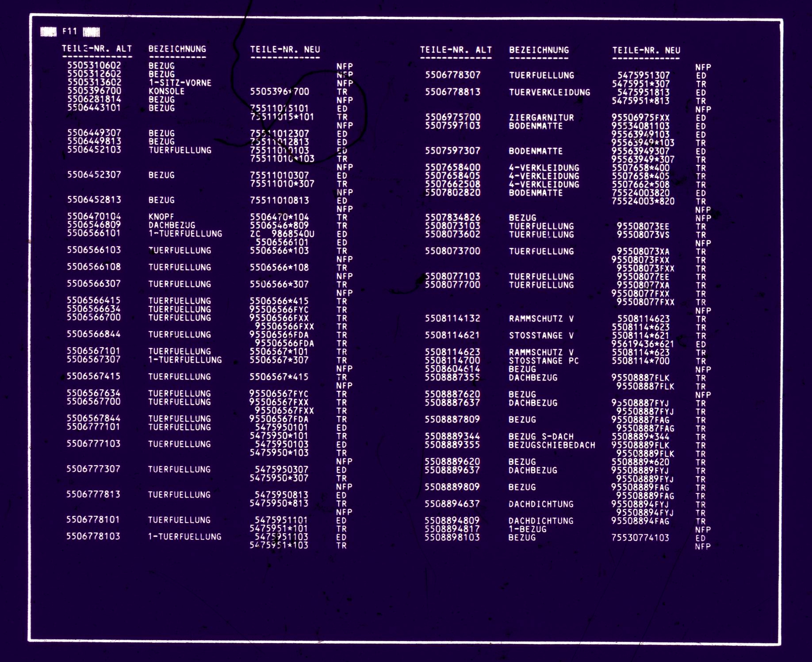The height and width of the screenshot is (662, 812).
Task: Select old part number 5506566700
Action: tap(94, 317)
